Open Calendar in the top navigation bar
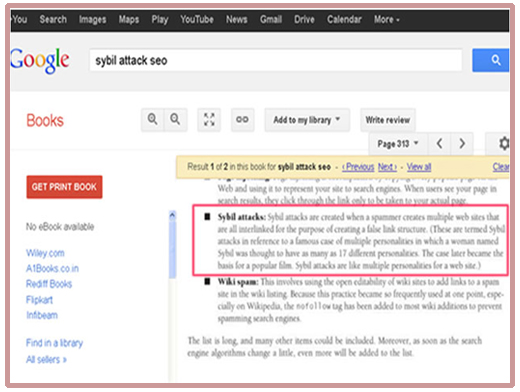This screenshot has width=520, height=392. pyautogui.click(x=344, y=19)
